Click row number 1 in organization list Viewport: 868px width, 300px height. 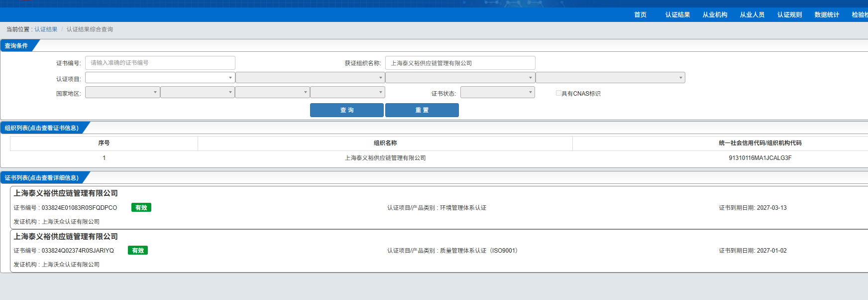(104, 158)
